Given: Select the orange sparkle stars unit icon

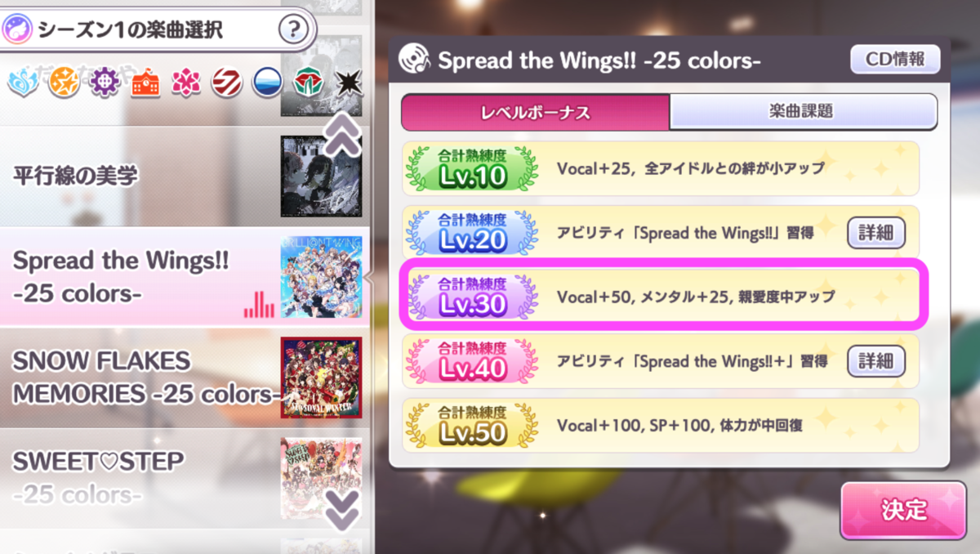Looking at the screenshot, I should pyautogui.click(x=64, y=82).
